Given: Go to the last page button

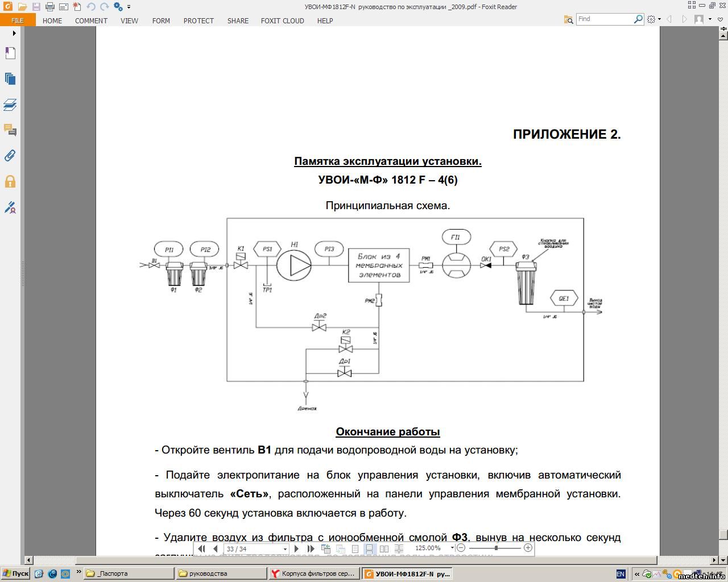Looking at the screenshot, I should (311, 548).
